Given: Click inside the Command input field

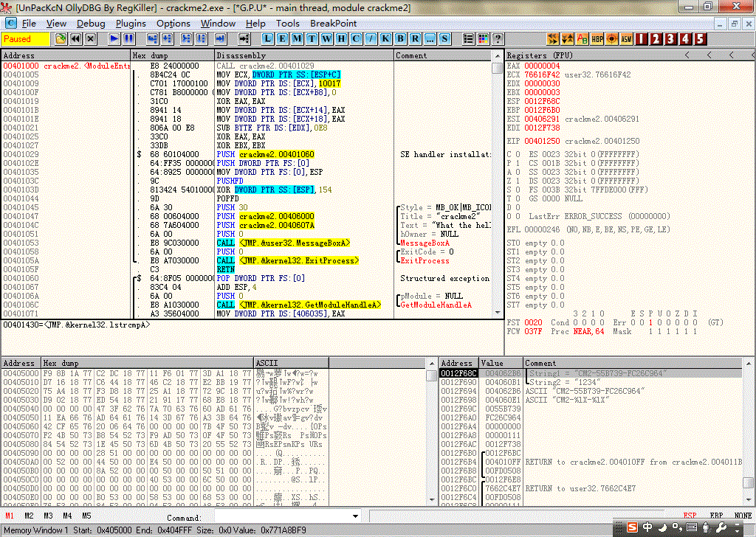Looking at the screenshot, I should [x=281, y=516].
